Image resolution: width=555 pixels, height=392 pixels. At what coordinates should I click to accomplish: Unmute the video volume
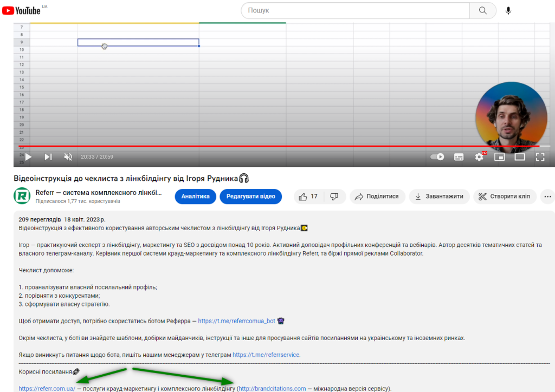(x=68, y=156)
